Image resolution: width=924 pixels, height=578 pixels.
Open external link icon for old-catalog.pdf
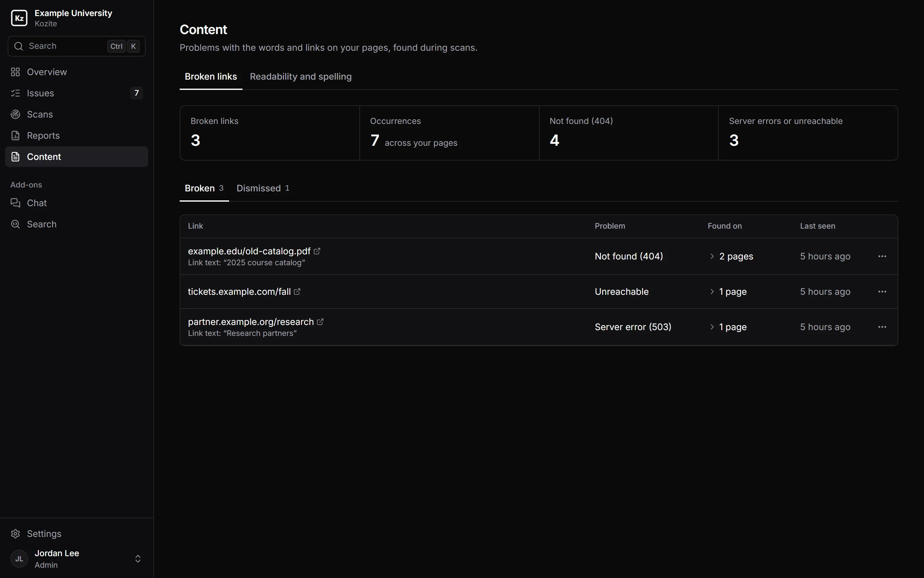pyautogui.click(x=317, y=251)
